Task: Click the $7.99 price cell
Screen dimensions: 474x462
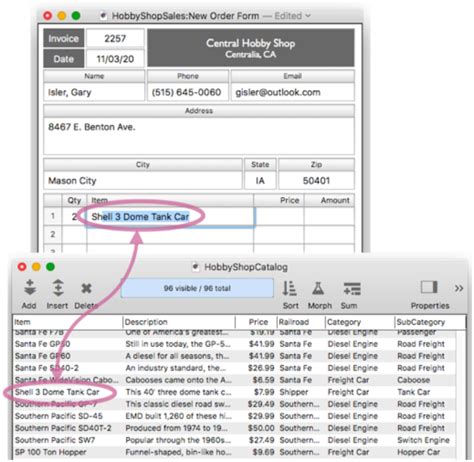Action: (x=264, y=392)
